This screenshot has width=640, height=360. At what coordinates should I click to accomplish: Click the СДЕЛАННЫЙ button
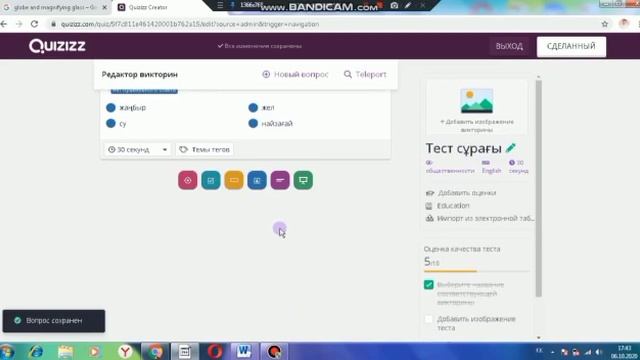571,46
